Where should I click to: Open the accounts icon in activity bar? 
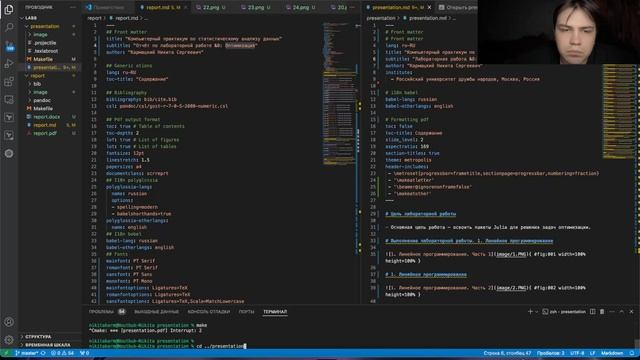pyautogui.click(x=9, y=322)
